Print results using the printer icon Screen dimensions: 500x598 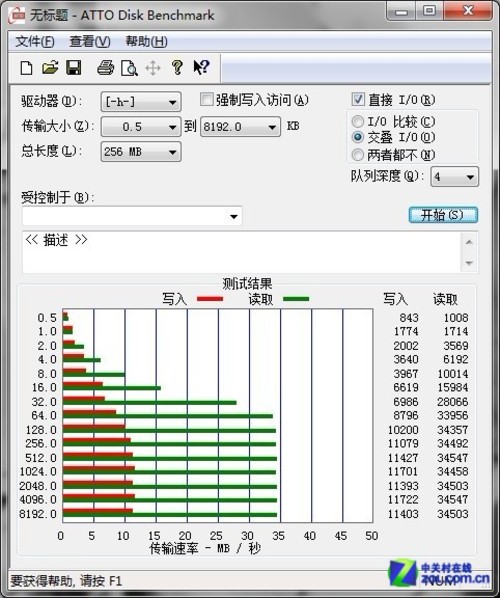[105, 68]
